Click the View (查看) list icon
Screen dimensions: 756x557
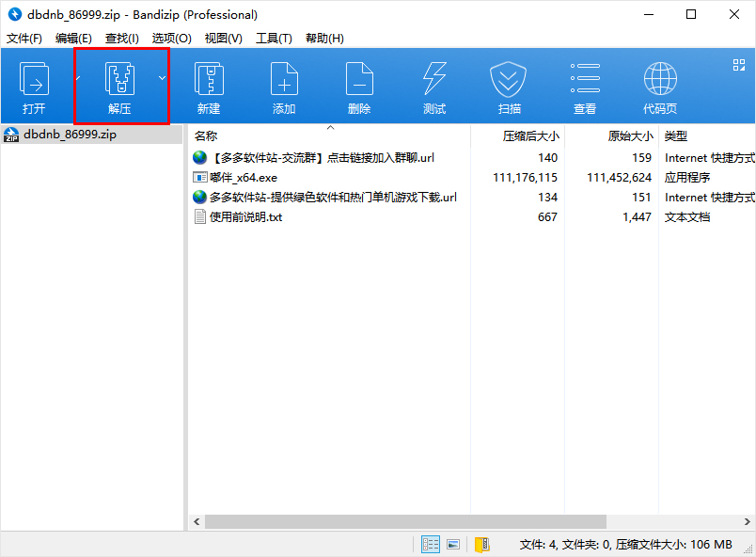(x=585, y=78)
